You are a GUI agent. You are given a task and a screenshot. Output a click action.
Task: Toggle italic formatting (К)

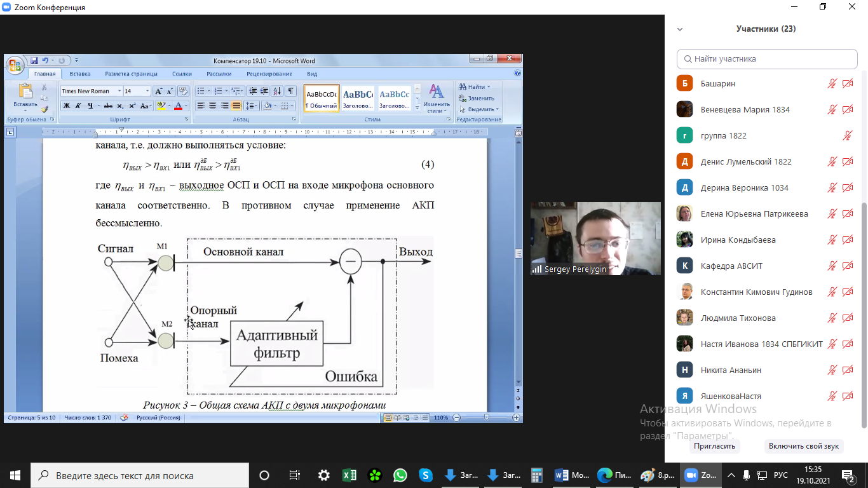pos(78,105)
